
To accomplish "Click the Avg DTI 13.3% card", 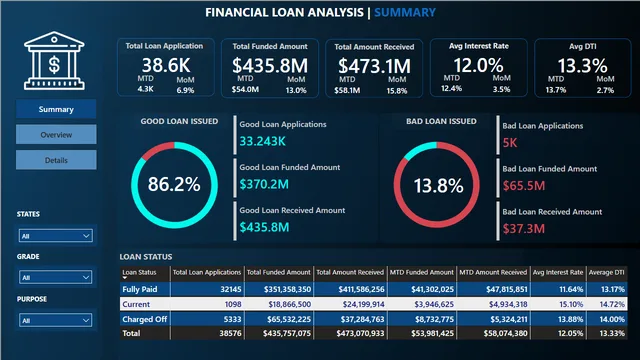I will (x=583, y=68).
